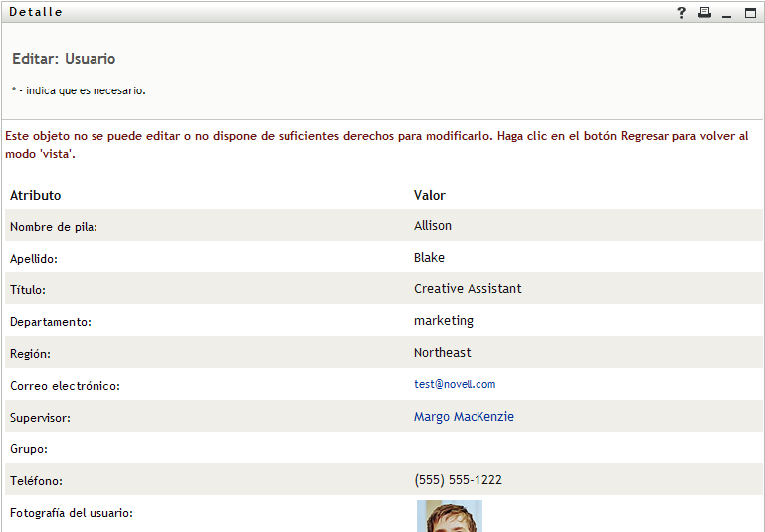Click the marketing department value
Image resolution: width=765 pixels, height=532 pixels.
[x=444, y=321]
